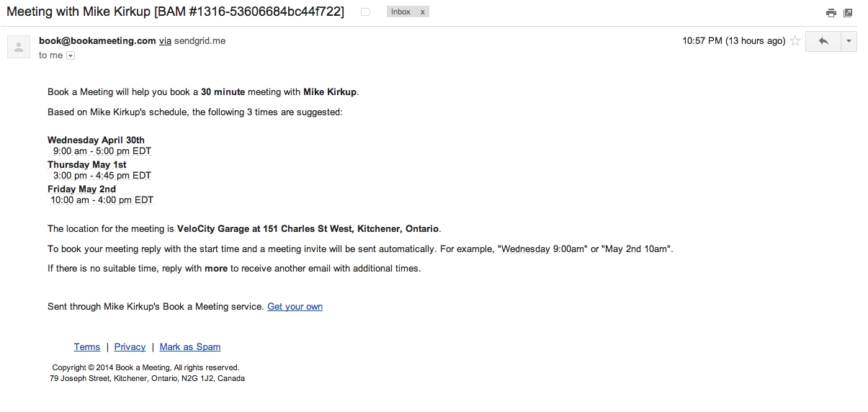
Task: Click the 'Wednesday April 30th' date text
Action: 96,140
